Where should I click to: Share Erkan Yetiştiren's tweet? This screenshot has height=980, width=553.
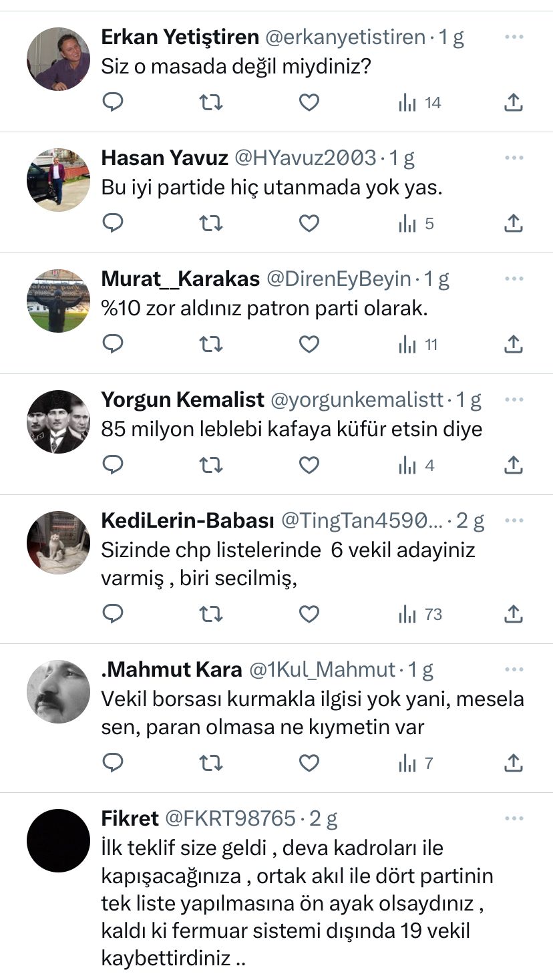click(513, 102)
